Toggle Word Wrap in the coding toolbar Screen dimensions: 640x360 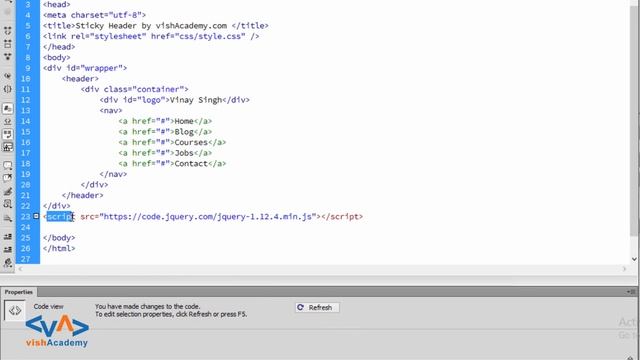[7, 134]
